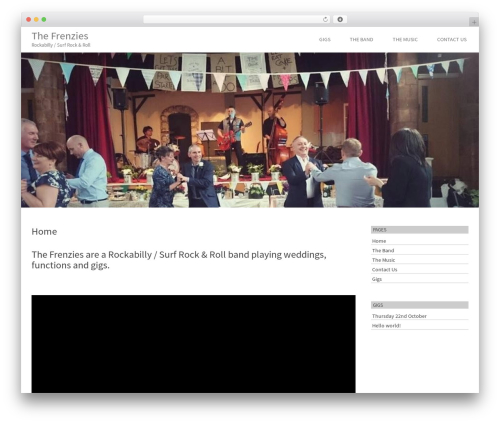Open Contact Us link in sidebar
Viewport: 500px width, 423px height.
point(385,269)
